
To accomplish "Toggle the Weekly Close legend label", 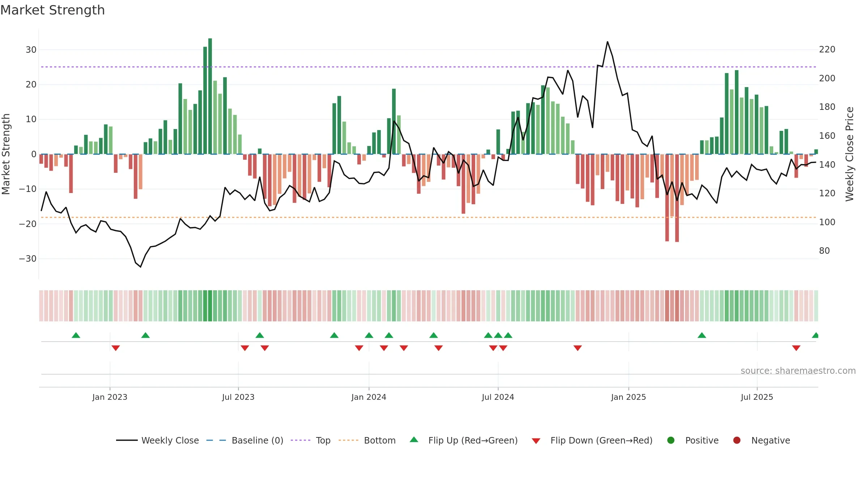I will pyautogui.click(x=170, y=440).
